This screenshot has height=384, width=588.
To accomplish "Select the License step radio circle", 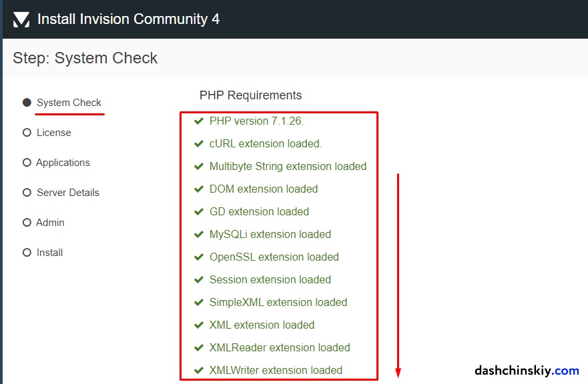I will [x=27, y=132].
